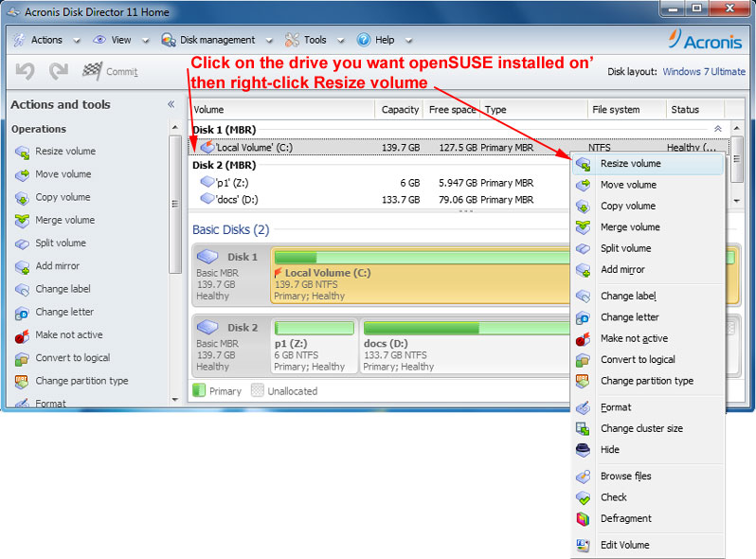Click the Unallocated legend swatch
Image resolution: width=756 pixels, height=559 pixels.
point(258,390)
